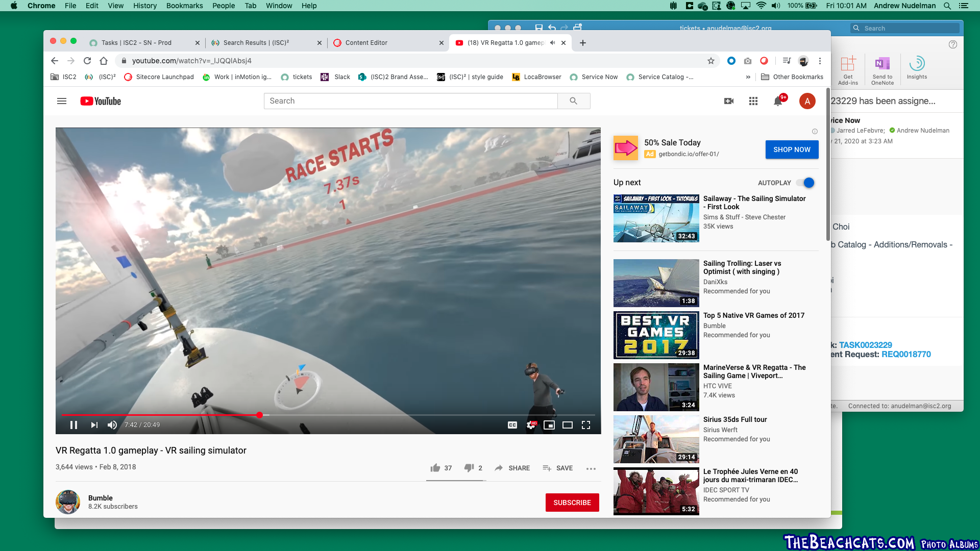980x551 pixels.
Task: Toggle closed captions CC button
Action: pyautogui.click(x=512, y=425)
